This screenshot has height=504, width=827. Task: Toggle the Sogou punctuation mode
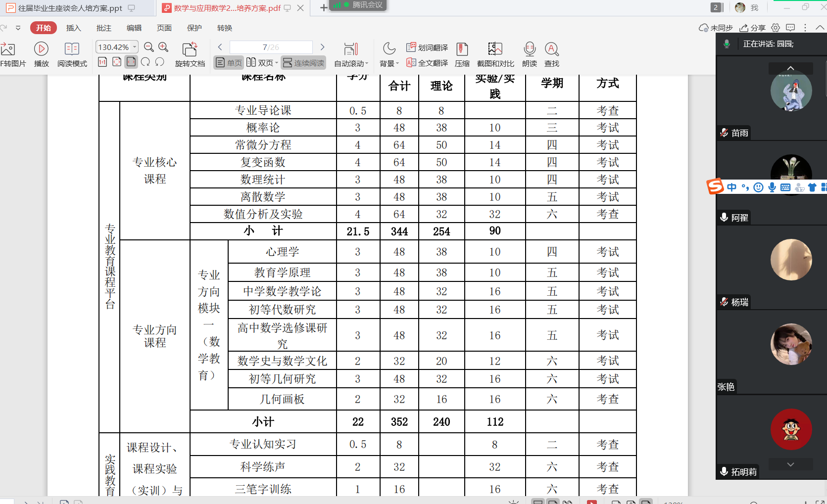(x=745, y=187)
